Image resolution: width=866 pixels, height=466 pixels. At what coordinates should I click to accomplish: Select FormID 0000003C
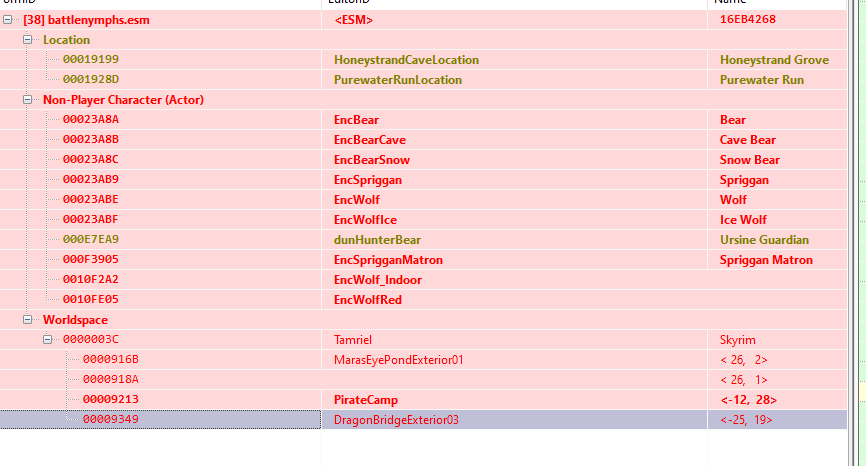pos(91,340)
